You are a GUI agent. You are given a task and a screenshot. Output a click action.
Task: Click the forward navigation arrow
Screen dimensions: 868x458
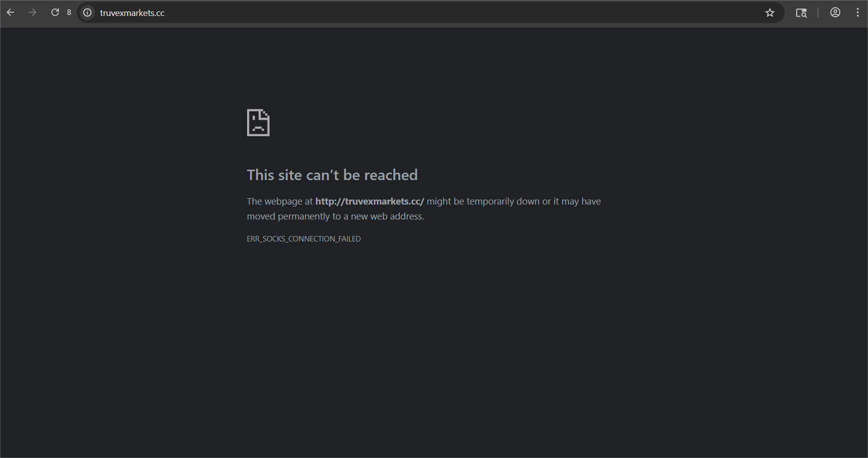[x=32, y=12]
